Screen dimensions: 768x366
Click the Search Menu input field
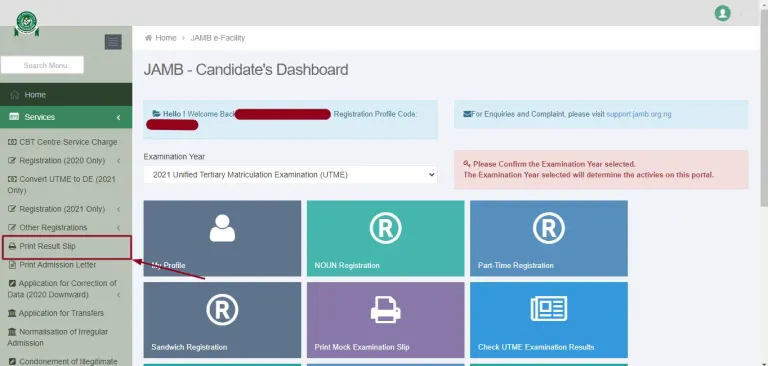pyautogui.click(x=42, y=65)
